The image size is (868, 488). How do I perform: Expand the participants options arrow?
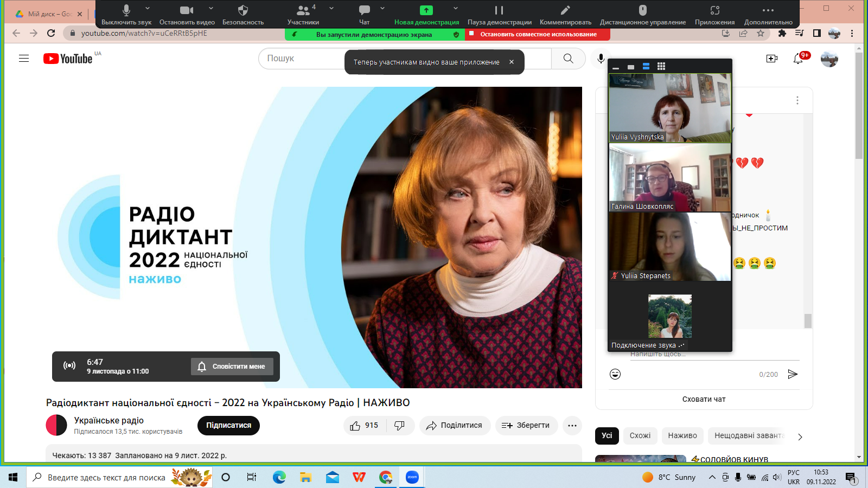331,9
